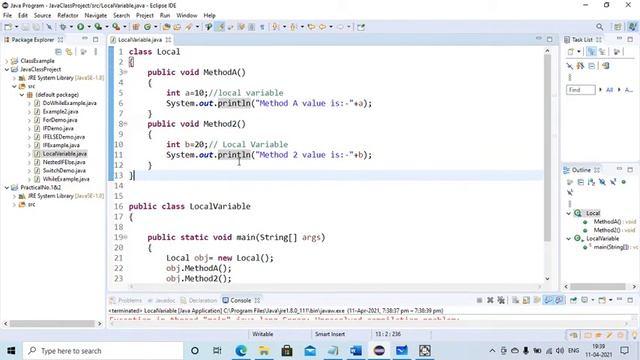Open the Refactor menu
This screenshot has width=640, height=360.
coord(68,15)
